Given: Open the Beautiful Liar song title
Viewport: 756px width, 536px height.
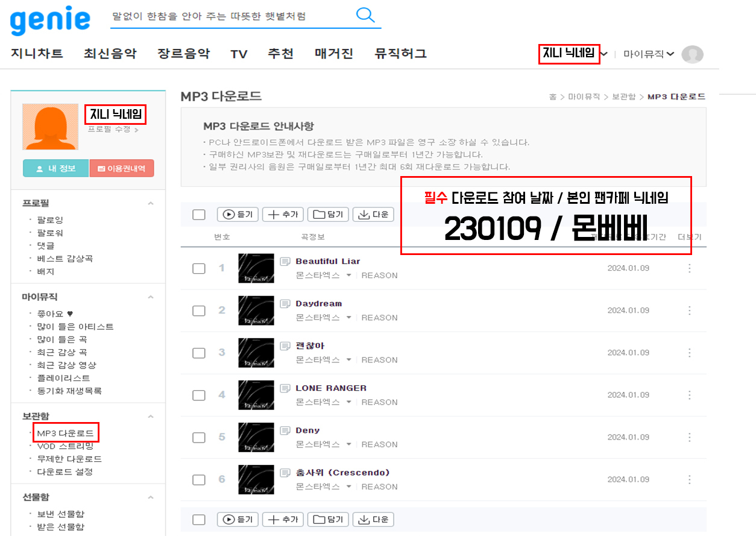Looking at the screenshot, I should point(328,261).
